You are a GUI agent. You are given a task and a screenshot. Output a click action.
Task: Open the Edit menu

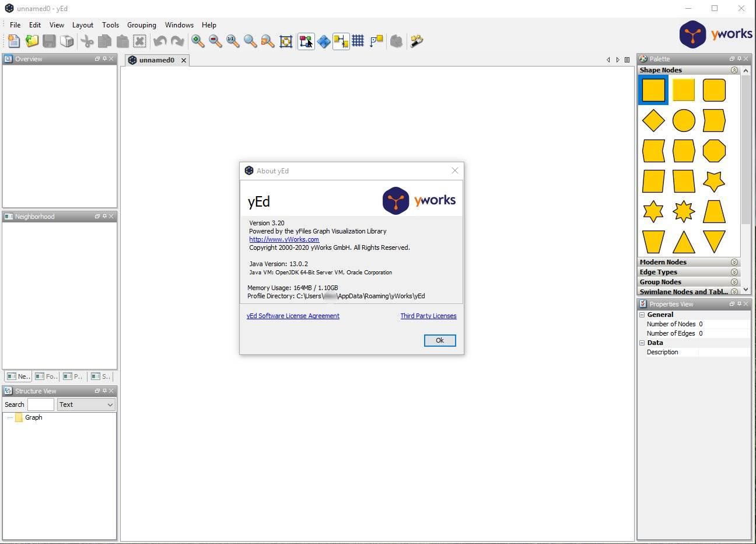pos(35,25)
